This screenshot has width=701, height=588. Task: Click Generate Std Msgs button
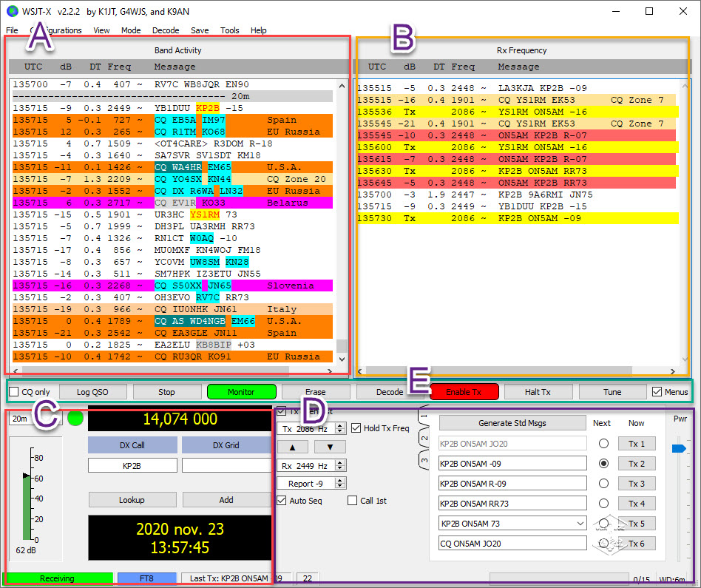pyautogui.click(x=512, y=422)
